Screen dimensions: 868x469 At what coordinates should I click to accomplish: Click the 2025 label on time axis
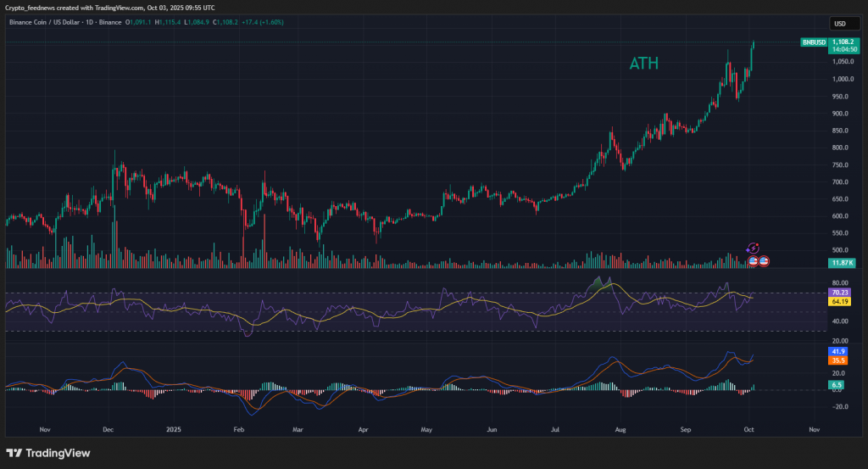[x=173, y=429]
